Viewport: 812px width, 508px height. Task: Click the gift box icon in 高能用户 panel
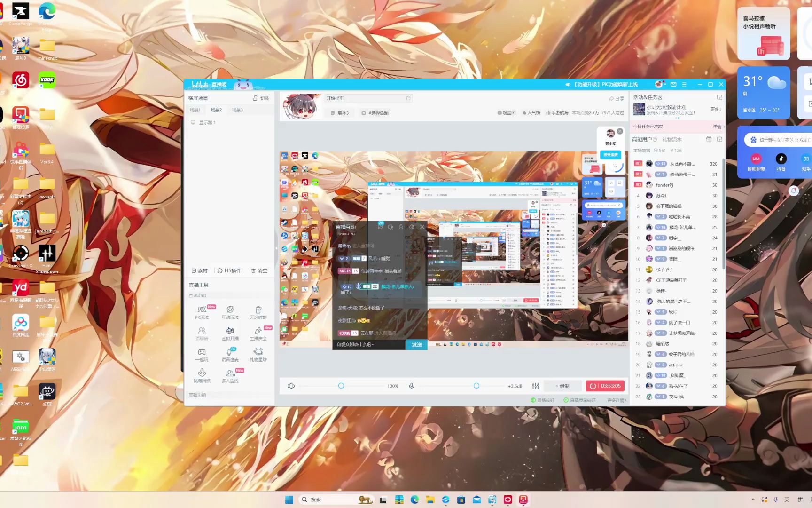(x=709, y=139)
